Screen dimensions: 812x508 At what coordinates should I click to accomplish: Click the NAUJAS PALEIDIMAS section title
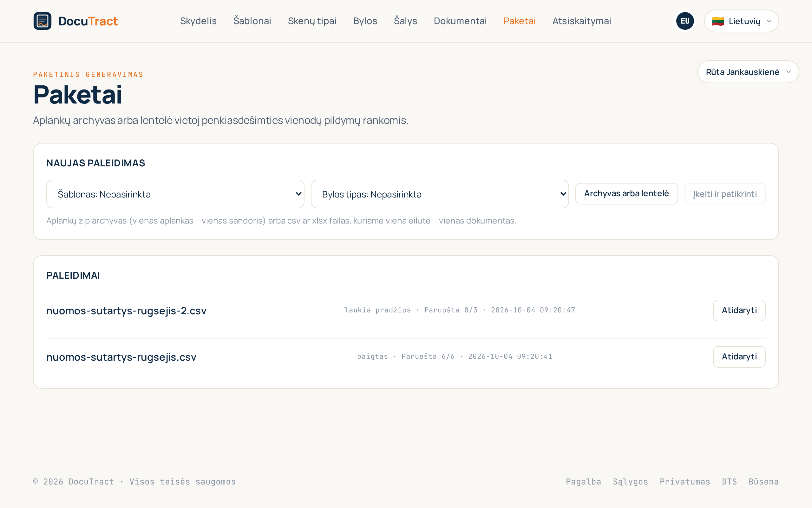click(95, 163)
